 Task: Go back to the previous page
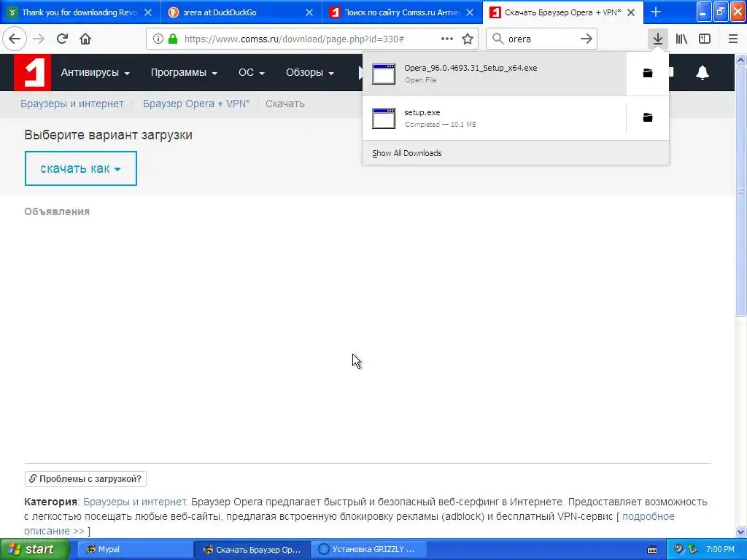15,39
